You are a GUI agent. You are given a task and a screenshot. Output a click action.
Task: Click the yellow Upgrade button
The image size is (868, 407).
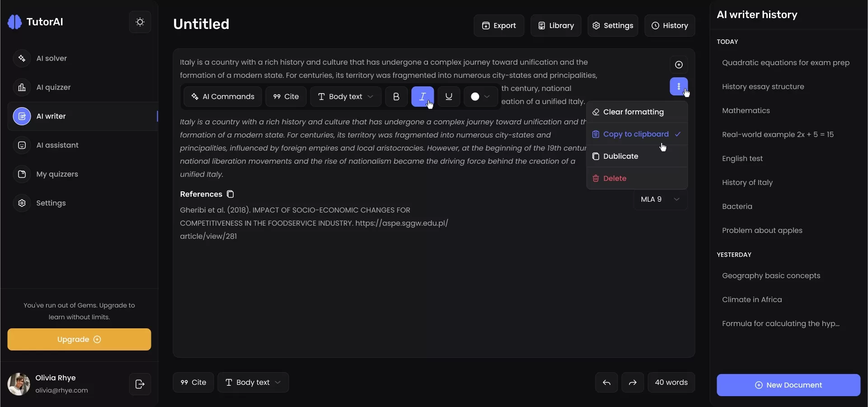79,340
